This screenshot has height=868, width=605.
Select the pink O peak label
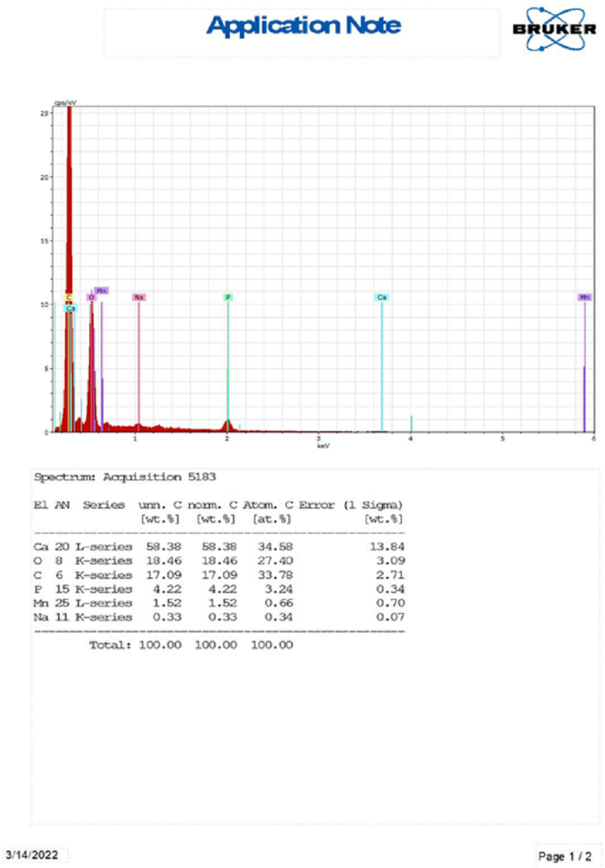coord(91,298)
